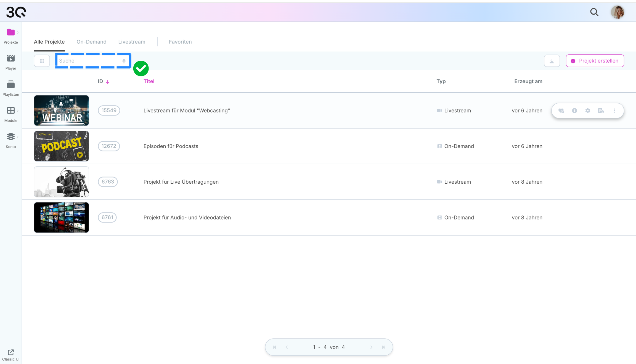Viewport: 636px width, 364px height.
Task: Click microphone icon in search field
Action: 124,61
